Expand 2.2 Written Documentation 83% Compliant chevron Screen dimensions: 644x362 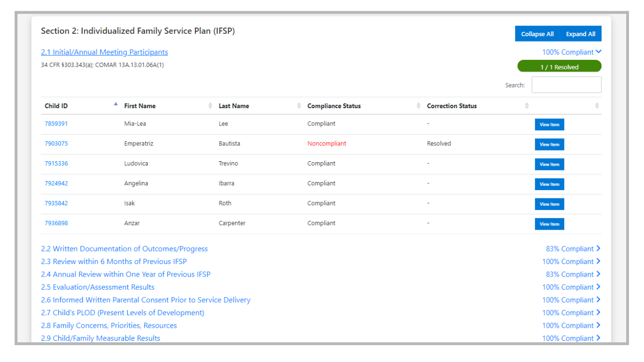pos(599,249)
